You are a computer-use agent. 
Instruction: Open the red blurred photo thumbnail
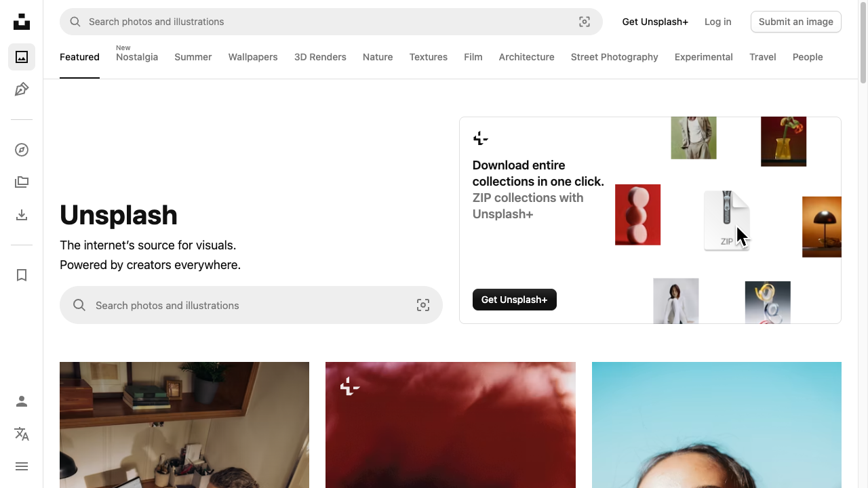click(450, 425)
